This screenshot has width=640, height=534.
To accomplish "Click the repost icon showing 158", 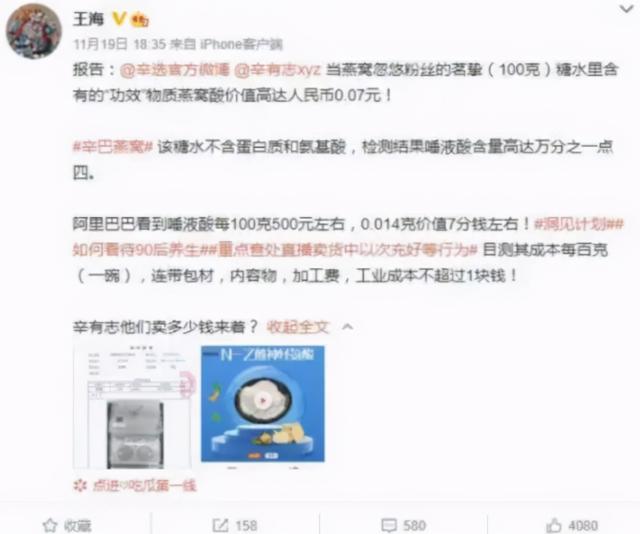I will coord(220,525).
